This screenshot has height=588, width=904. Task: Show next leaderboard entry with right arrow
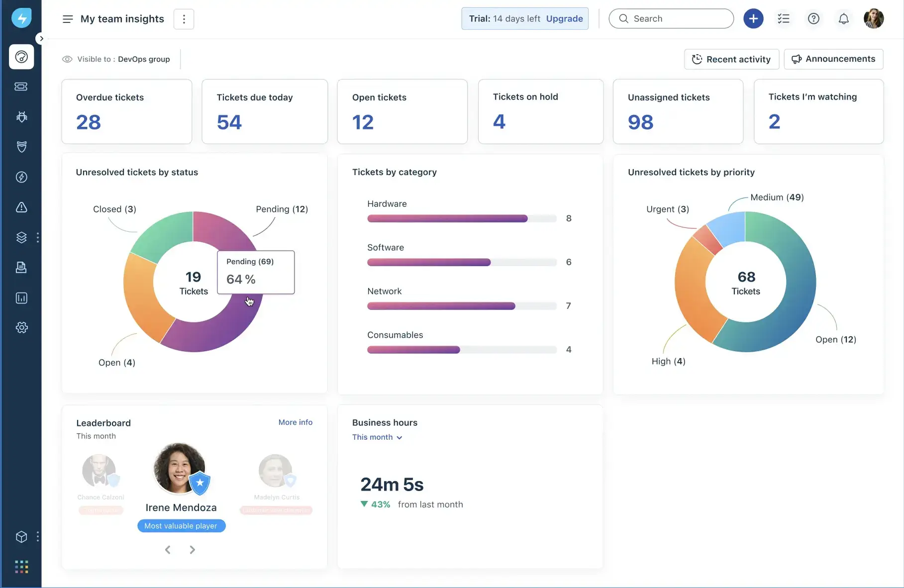pyautogui.click(x=192, y=550)
